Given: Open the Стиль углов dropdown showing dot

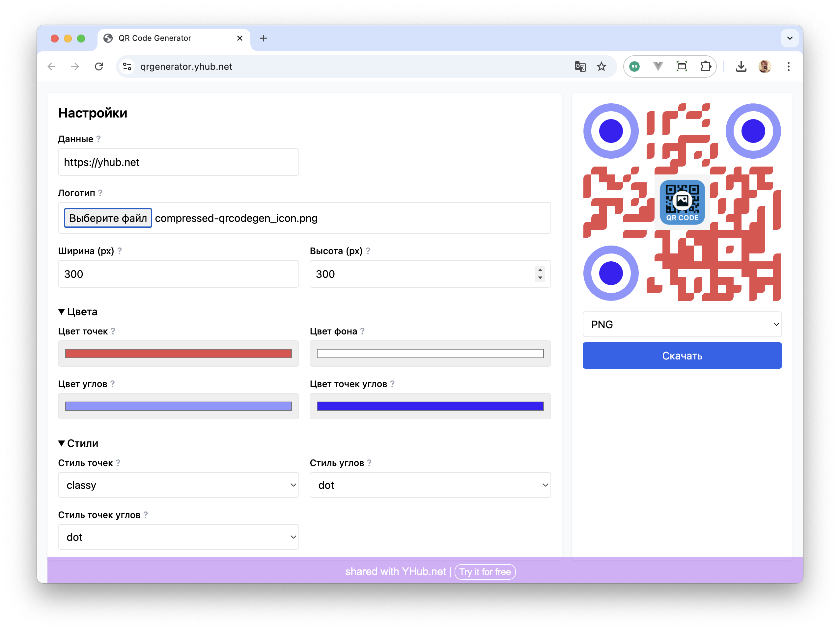Looking at the screenshot, I should point(430,485).
